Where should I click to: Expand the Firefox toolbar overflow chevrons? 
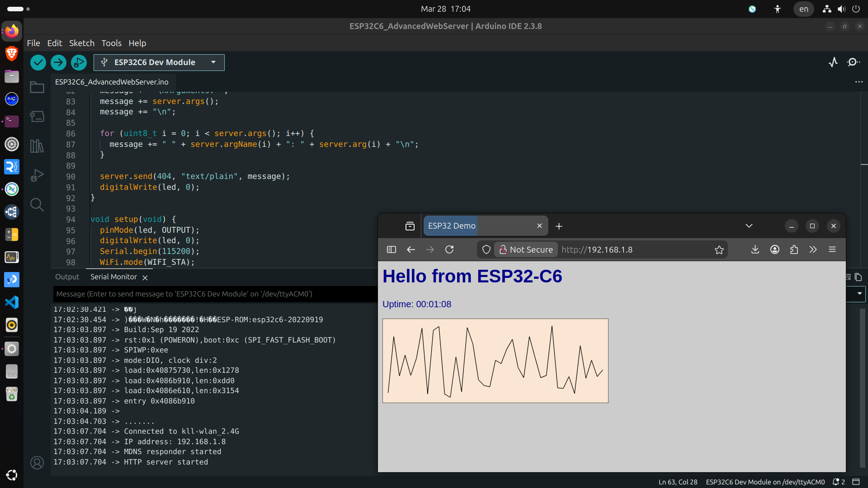point(813,249)
